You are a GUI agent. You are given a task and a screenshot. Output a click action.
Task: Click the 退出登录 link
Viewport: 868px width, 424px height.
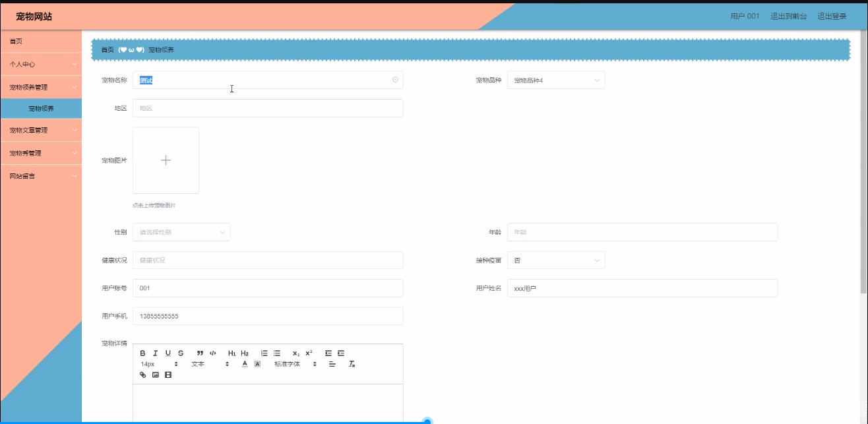point(832,16)
